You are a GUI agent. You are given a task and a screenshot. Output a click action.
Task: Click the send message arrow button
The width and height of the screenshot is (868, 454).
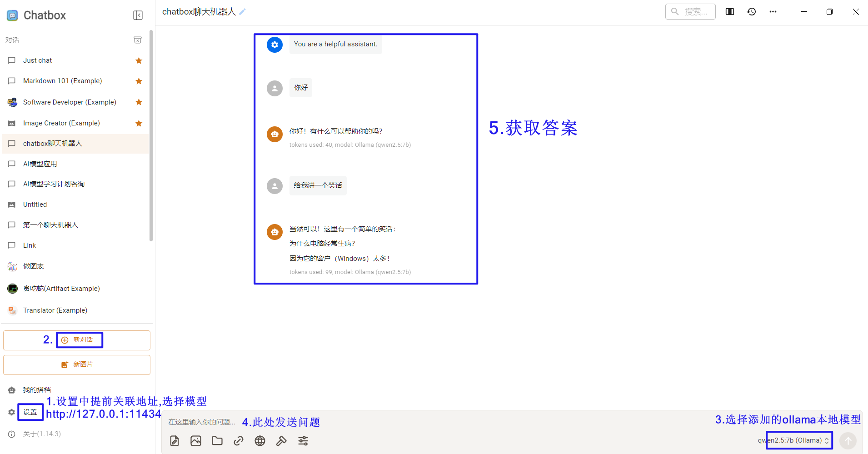pos(848,441)
